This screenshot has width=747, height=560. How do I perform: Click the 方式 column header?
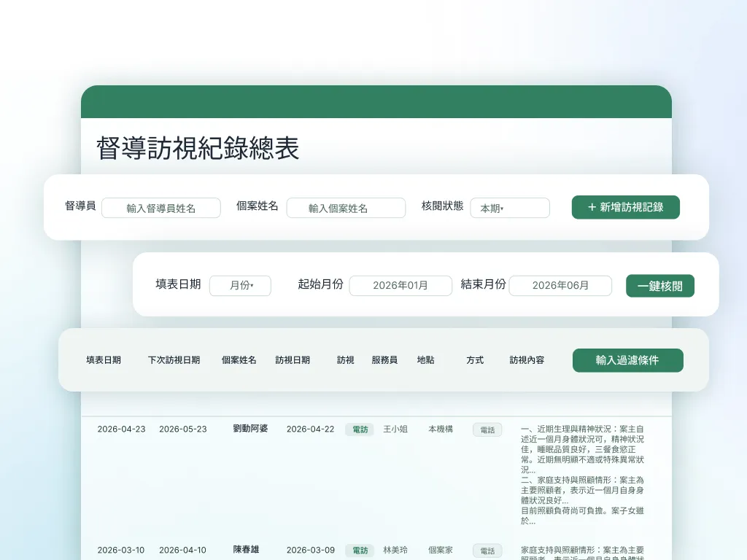pos(475,360)
